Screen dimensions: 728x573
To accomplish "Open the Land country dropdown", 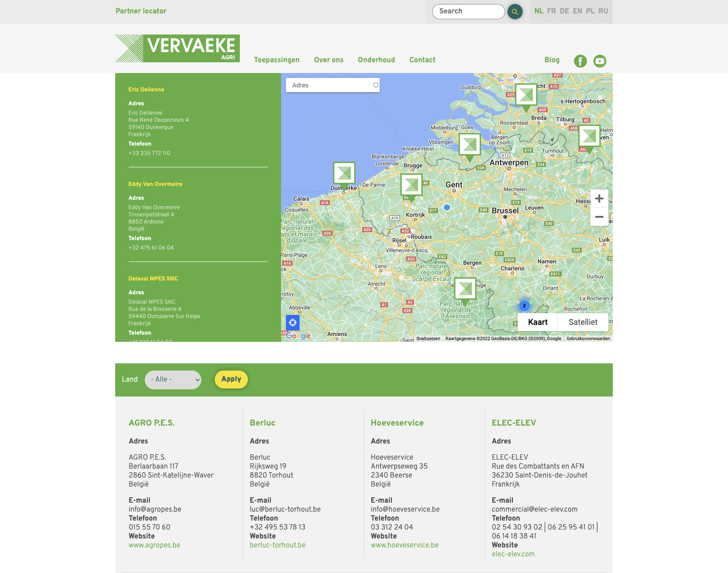I will 173,379.
